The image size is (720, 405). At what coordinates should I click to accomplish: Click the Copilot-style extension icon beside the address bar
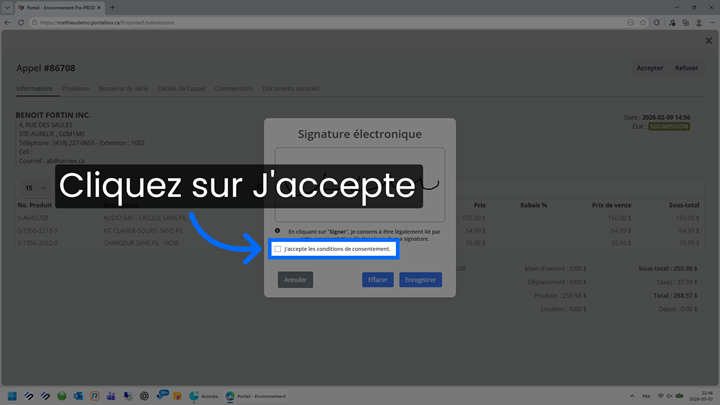coord(657,22)
